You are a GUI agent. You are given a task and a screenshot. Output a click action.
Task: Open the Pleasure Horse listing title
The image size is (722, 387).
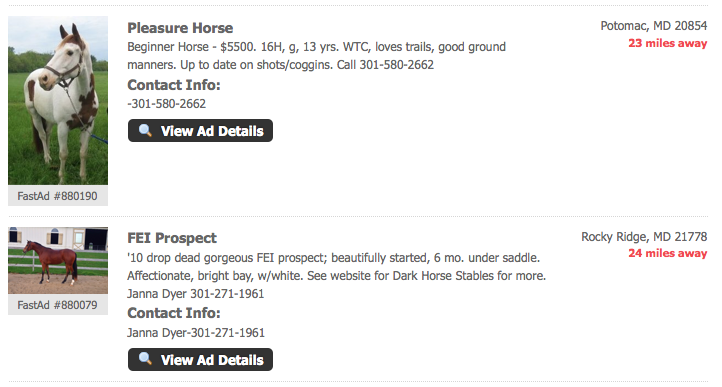click(x=180, y=28)
